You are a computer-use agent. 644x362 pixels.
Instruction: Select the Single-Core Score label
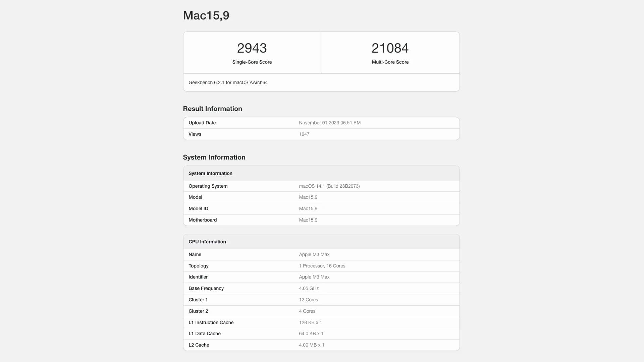(252, 62)
